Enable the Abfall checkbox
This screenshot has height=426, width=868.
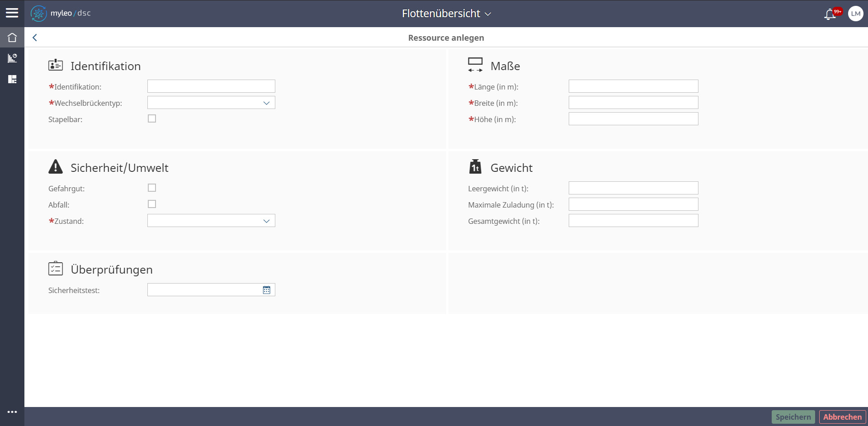click(152, 204)
